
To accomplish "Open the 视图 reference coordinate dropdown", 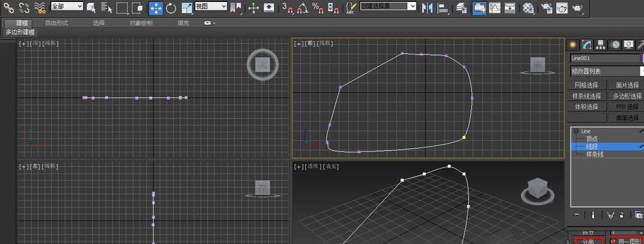I will point(211,6).
